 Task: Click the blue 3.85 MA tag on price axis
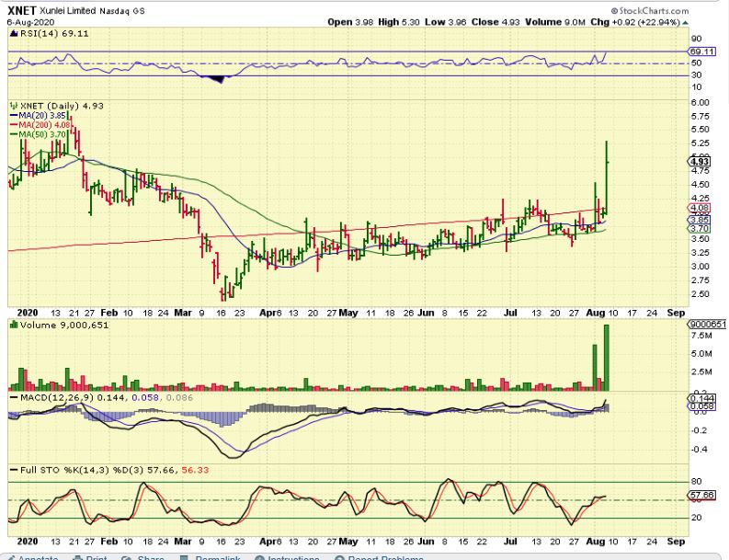point(700,220)
